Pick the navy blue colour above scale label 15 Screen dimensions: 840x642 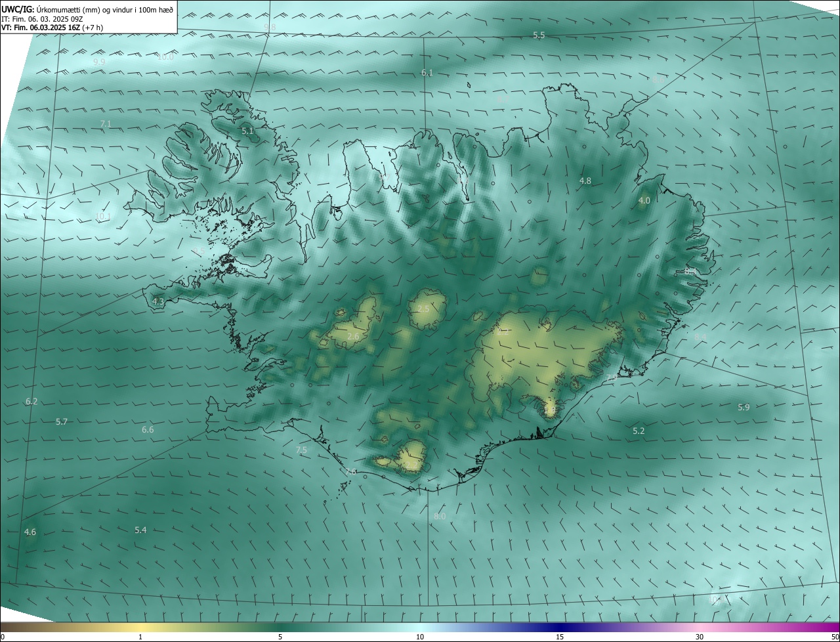tap(560, 628)
